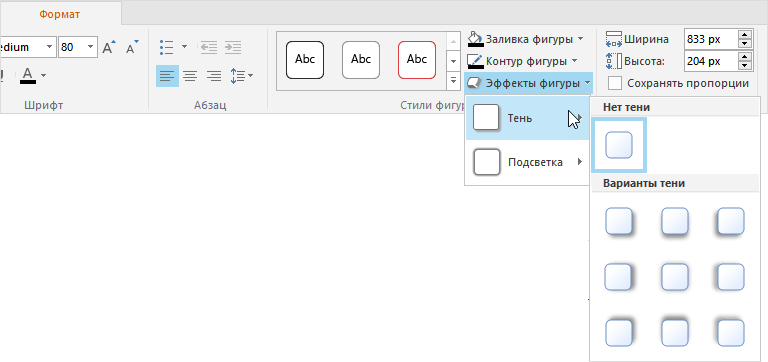
Task: Expand the bullet list style arrow
Action: (184, 47)
